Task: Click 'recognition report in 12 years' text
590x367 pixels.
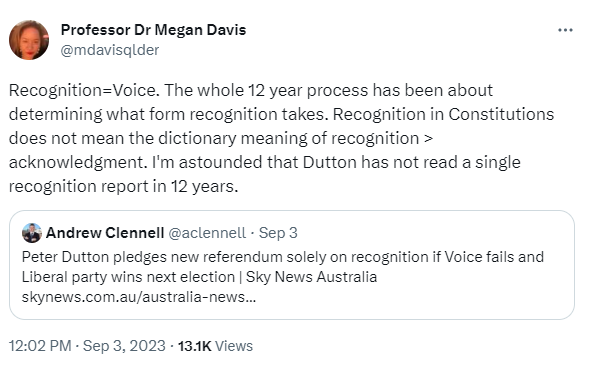Action: point(123,186)
